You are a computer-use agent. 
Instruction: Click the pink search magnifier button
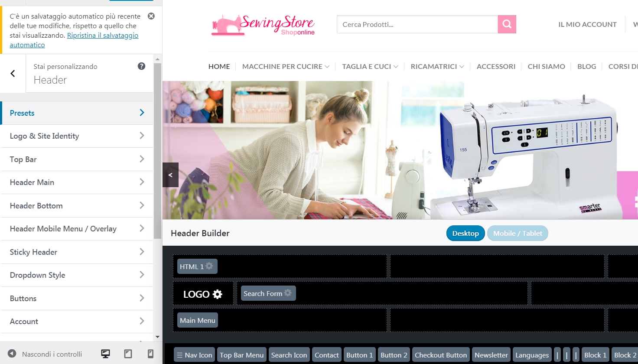[x=507, y=24]
